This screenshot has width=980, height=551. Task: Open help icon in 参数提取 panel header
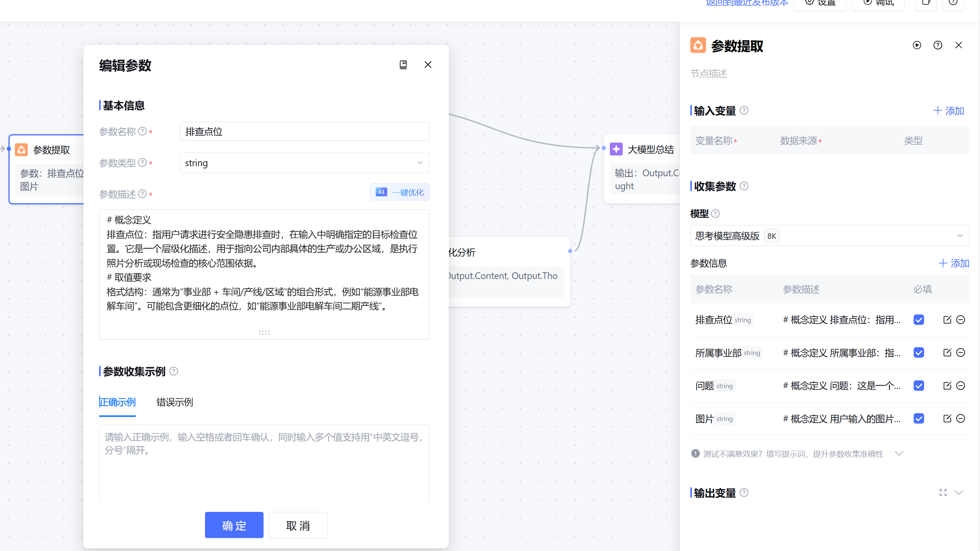pos(938,45)
